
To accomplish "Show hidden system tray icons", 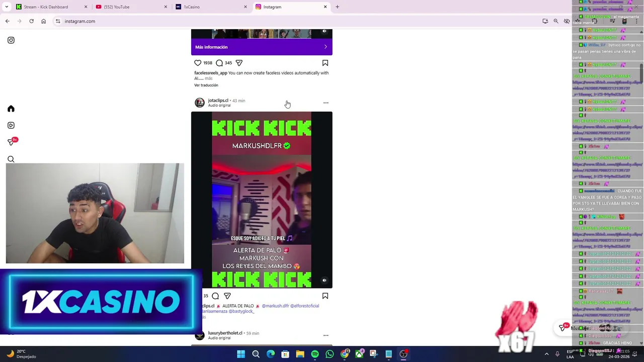I will tap(546, 354).
